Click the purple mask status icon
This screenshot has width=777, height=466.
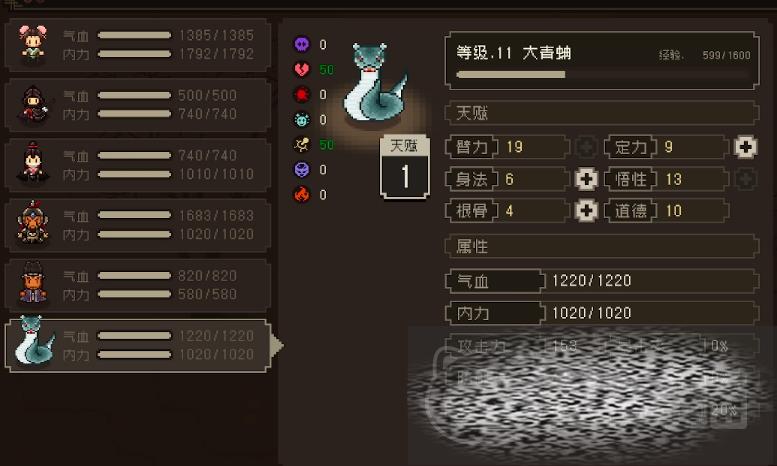302,170
